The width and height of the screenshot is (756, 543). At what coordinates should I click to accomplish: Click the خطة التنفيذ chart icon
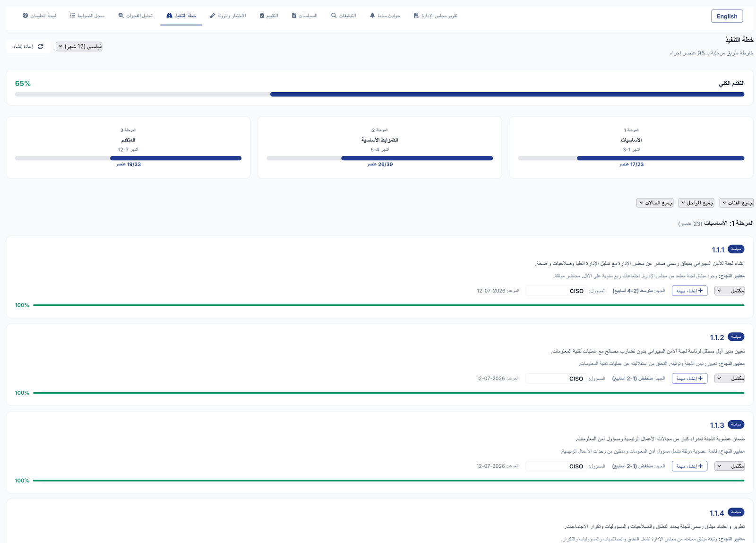tap(169, 15)
